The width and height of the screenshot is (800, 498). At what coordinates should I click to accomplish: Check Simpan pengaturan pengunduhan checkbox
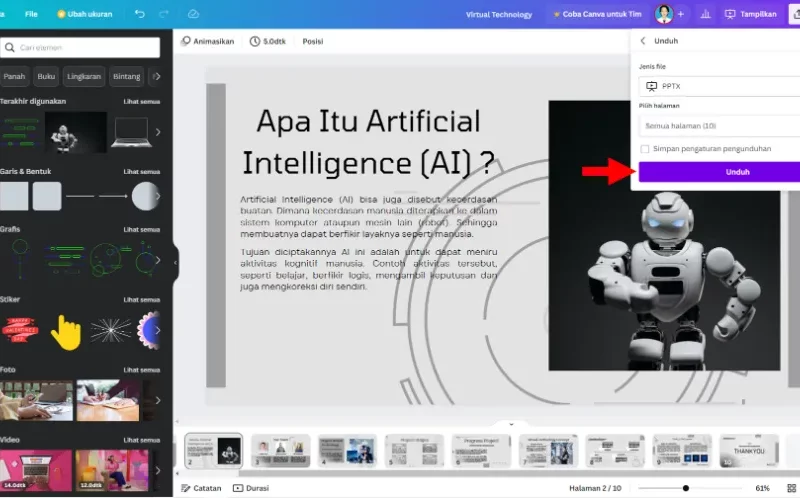click(645, 149)
